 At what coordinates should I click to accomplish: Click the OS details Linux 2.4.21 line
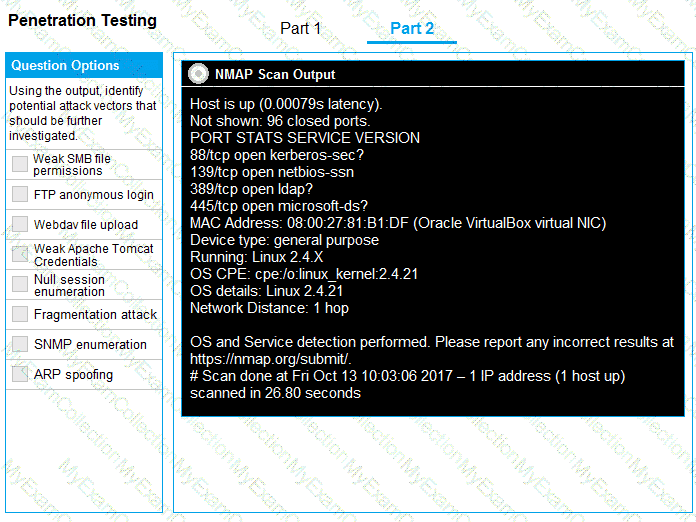pos(268,291)
